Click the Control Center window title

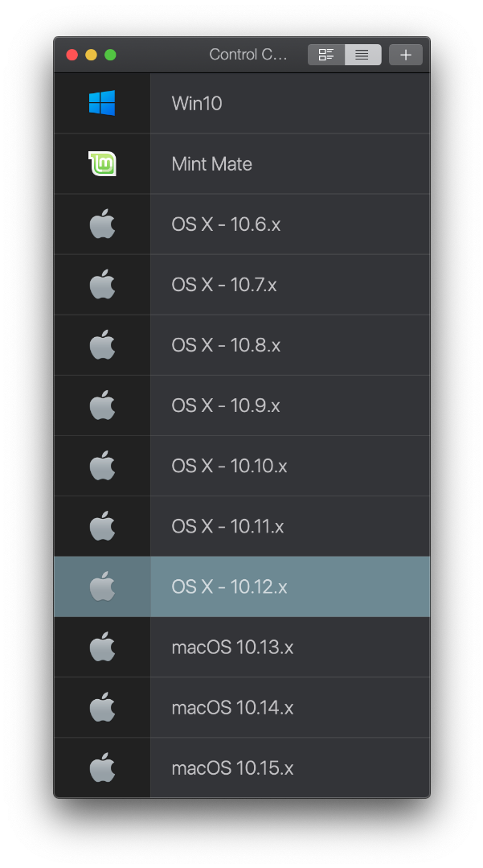(x=248, y=55)
